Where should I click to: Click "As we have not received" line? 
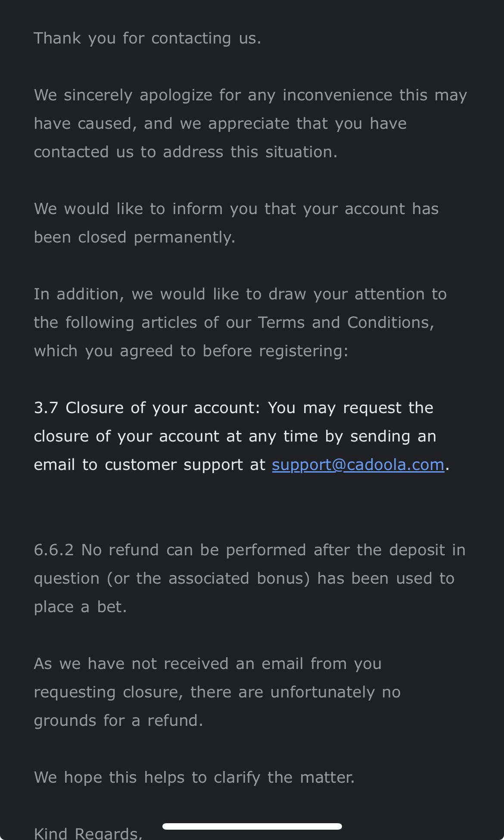coord(207,664)
